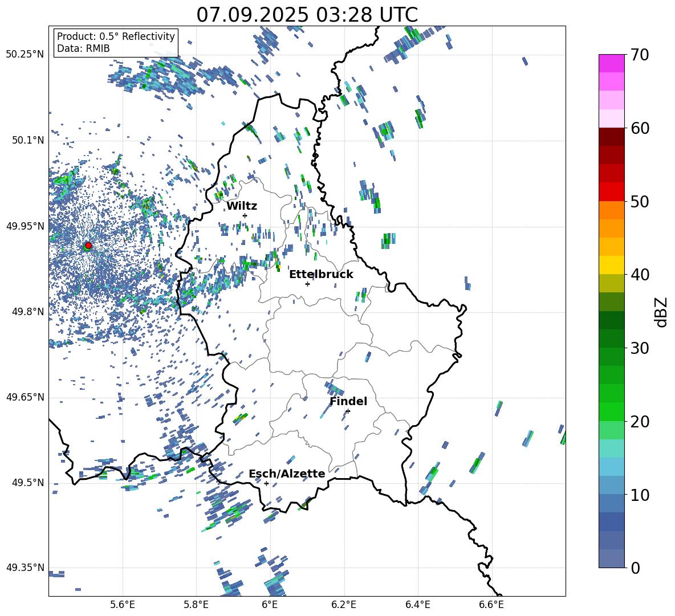The width and height of the screenshot is (675, 616).
Task: Click the 60 tick on colorbar
Action: tap(640, 128)
